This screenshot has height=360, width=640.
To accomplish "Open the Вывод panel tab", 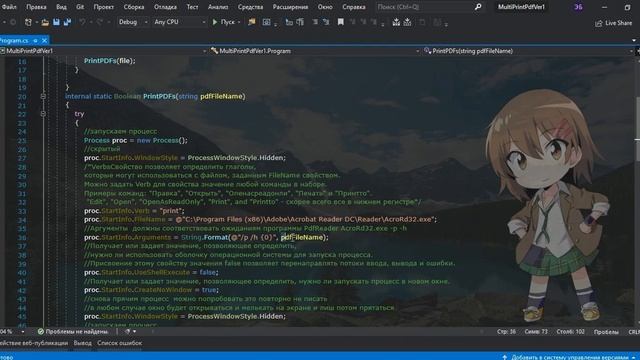I will (x=82, y=343).
